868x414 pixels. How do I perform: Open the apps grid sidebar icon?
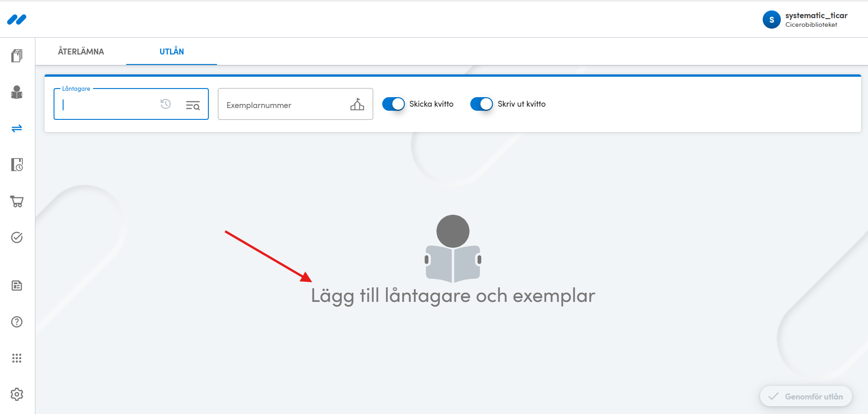(17, 358)
